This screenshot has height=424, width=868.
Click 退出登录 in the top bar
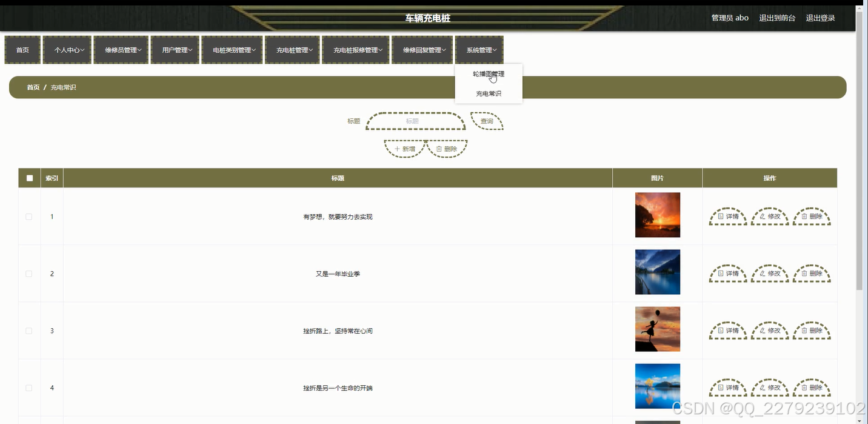pyautogui.click(x=820, y=18)
